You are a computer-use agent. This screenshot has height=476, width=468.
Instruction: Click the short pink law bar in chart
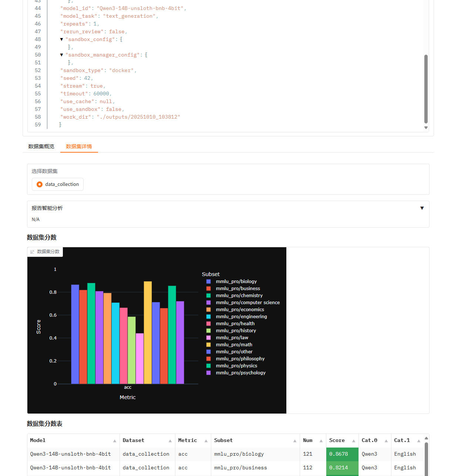click(x=139, y=358)
